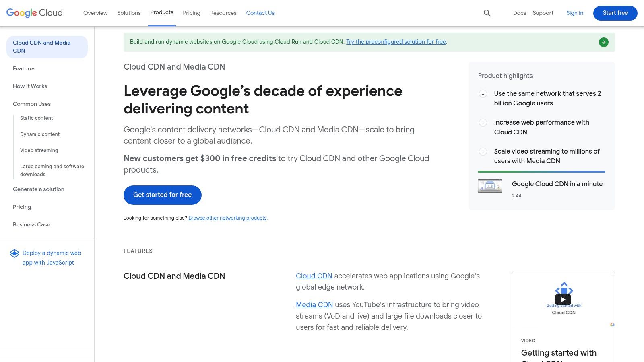This screenshot has width=644, height=362.
Task: Open the search magnifier icon
Action: (x=487, y=13)
